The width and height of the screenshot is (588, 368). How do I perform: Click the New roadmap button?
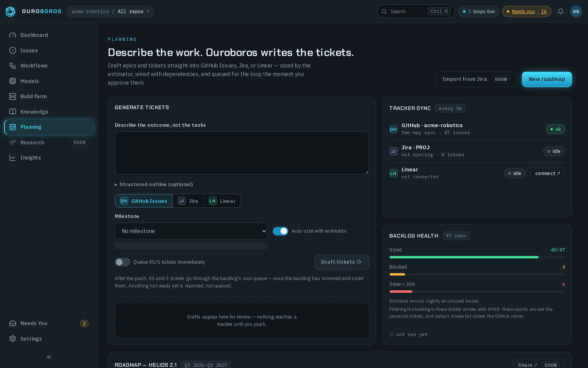pos(547,79)
